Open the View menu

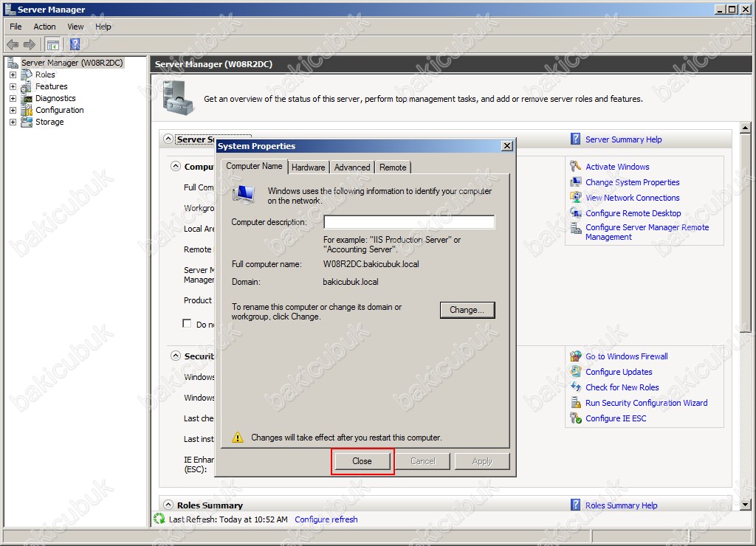click(75, 27)
